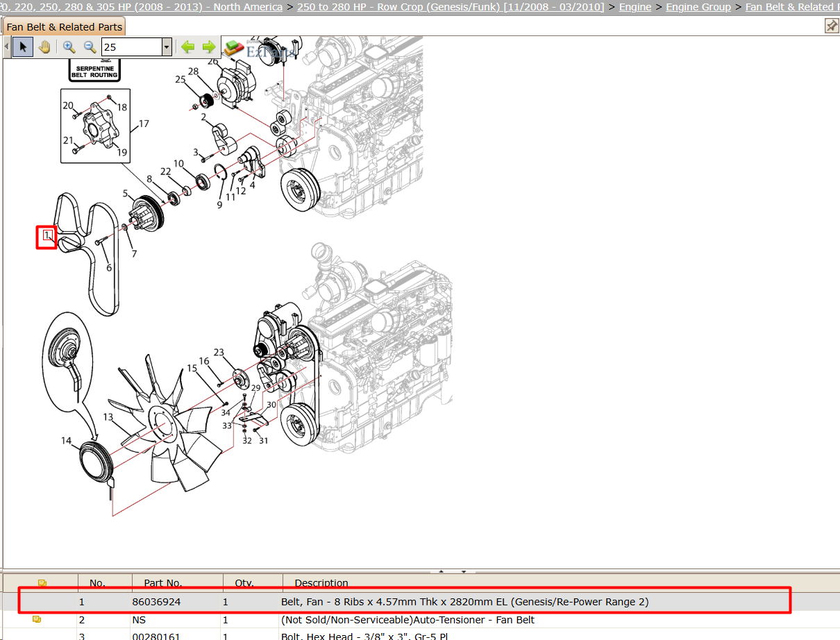Sort by the Description column header
Viewport: 840px width, 640px height.
click(x=321, y=583)
